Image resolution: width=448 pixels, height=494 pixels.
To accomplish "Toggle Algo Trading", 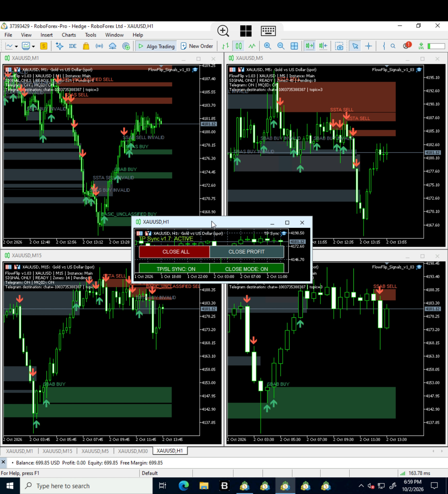I will (x=157, y=46).
